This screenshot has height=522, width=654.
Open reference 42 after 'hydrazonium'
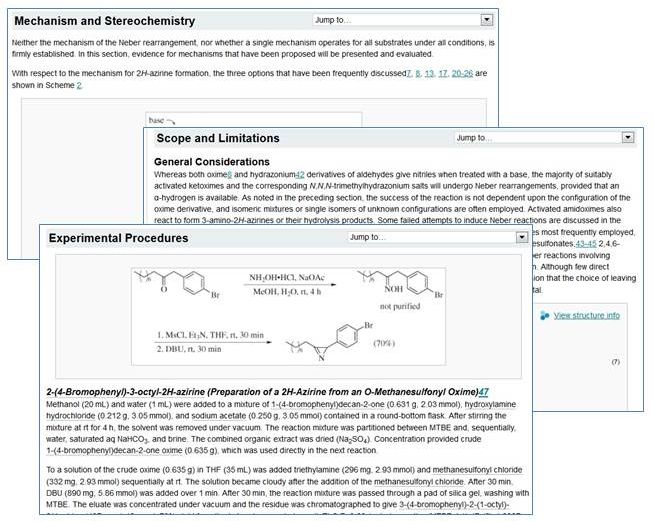(300, 174)
